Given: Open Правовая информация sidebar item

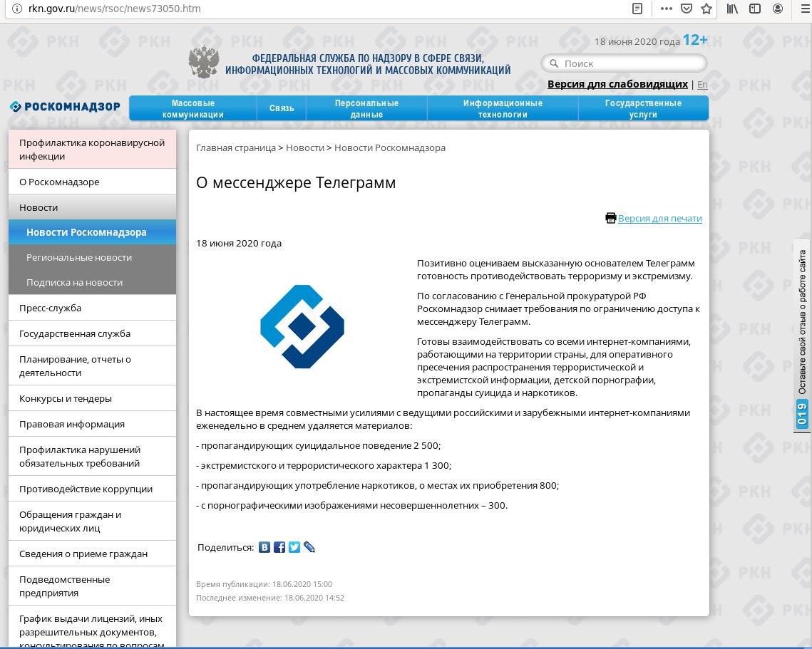Looking at the screenshot, I should click(x=92, y=424).
